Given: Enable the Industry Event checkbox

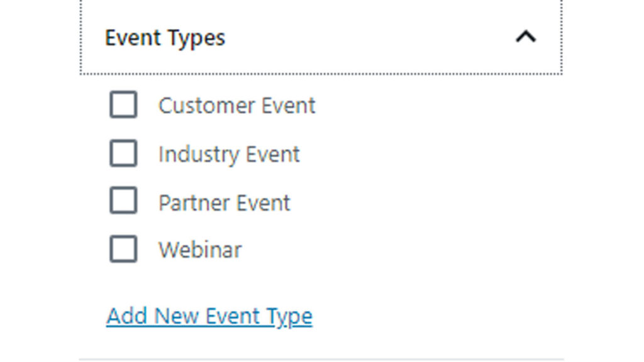Looking at the screenshot, I should (x=123, y=154).
